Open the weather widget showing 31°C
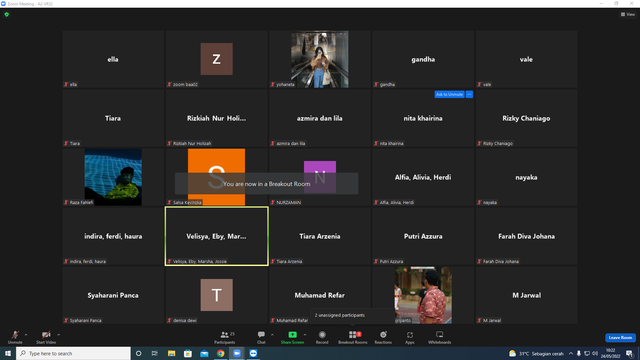Screen dimensions: 640x360 (536, 353)
